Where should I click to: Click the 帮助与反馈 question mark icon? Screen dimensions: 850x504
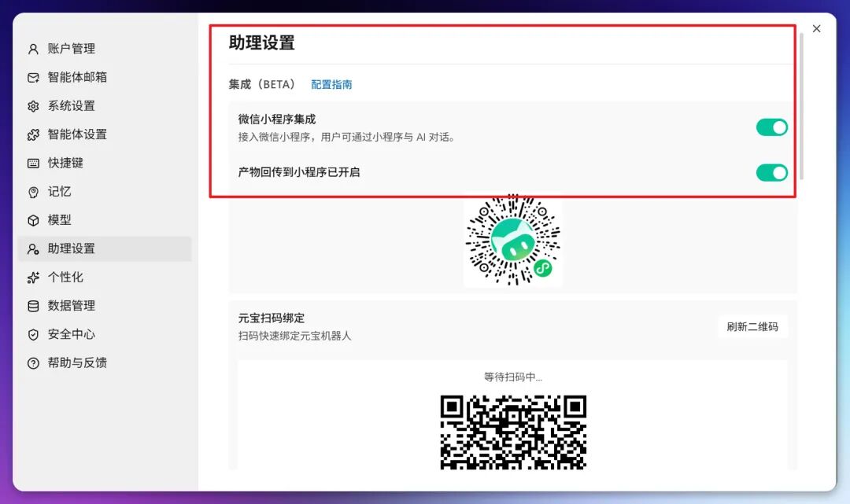pos(33,363)
